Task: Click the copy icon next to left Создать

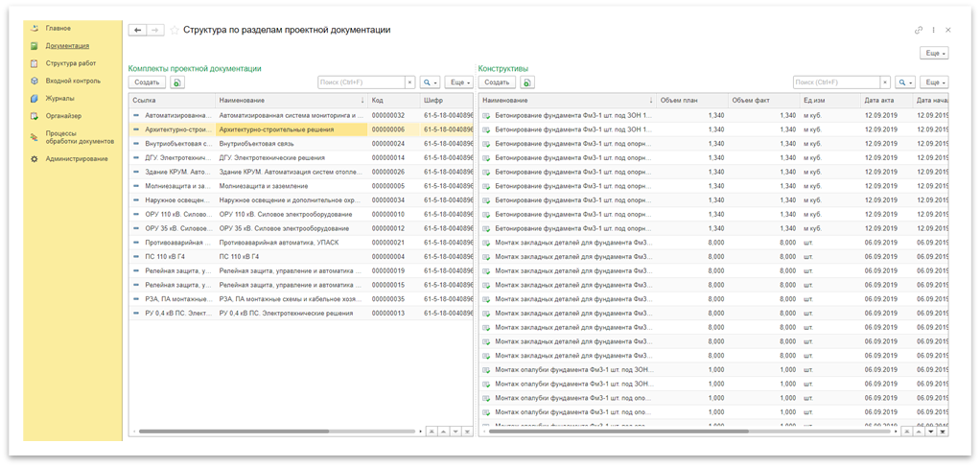Action: (177, 83)
